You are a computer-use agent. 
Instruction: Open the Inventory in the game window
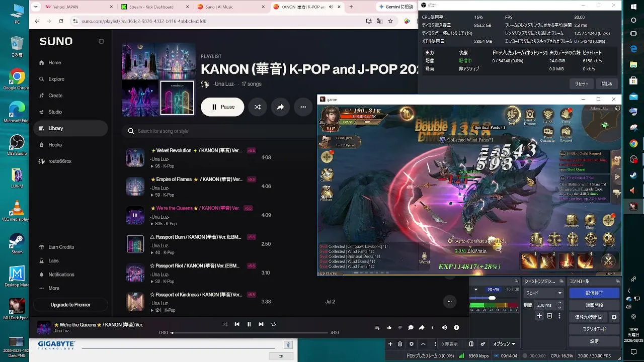pyautogui.click(x=572, y=221)
